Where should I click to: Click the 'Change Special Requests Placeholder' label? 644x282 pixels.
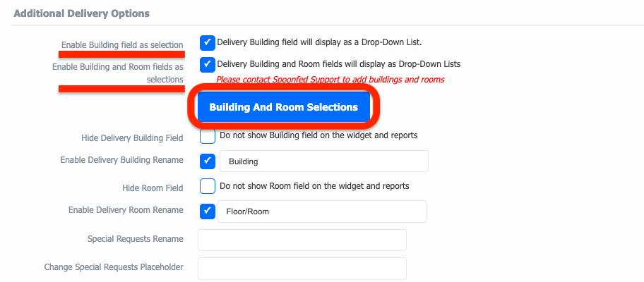tap(114, 267)
